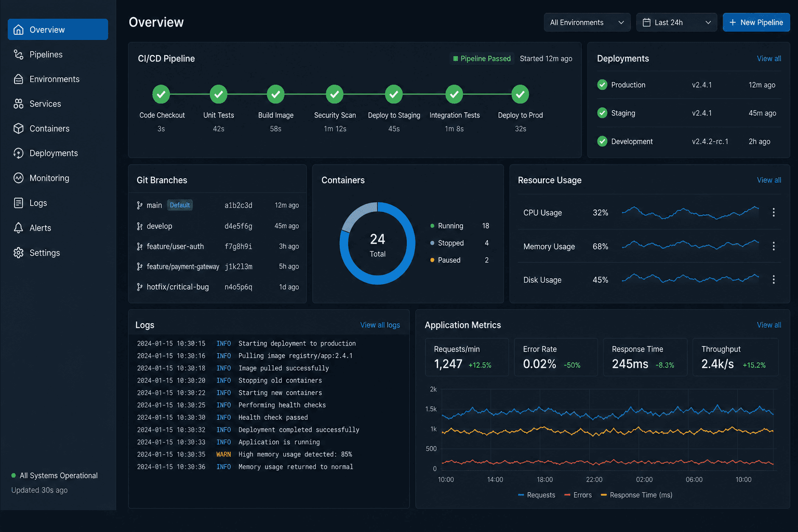Click the Services icon in sidebar
Viewport: 798px width, 532px height.
19,104
